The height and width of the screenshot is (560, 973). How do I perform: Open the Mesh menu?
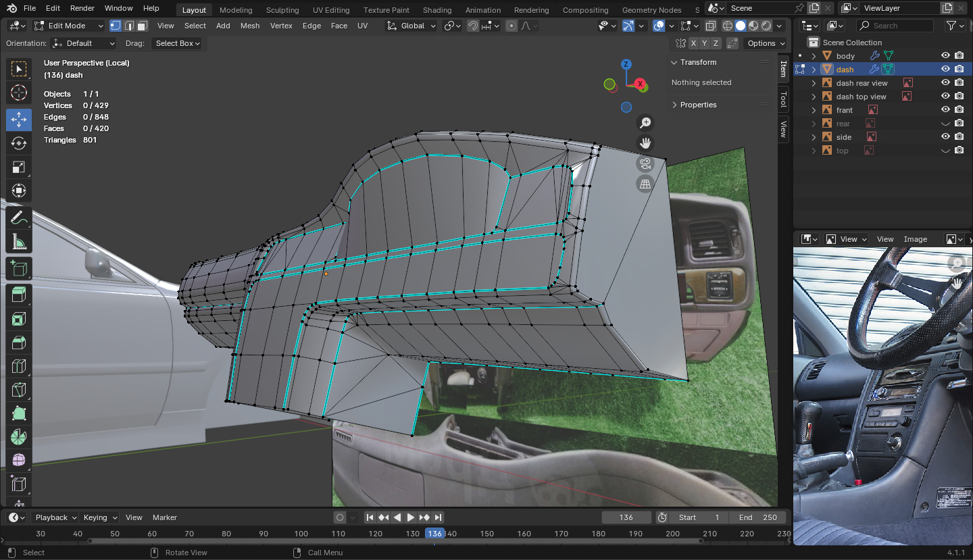(x=249, y=26)
